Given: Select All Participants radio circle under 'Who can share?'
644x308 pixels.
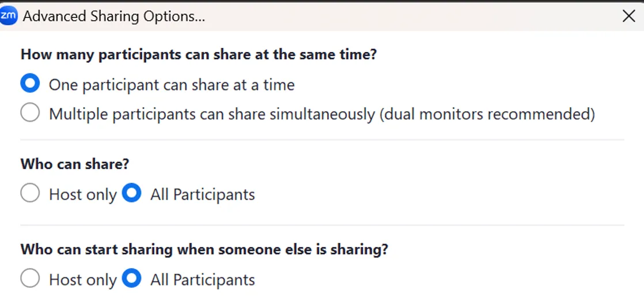Looking at the screenshot, I should 132,193.
